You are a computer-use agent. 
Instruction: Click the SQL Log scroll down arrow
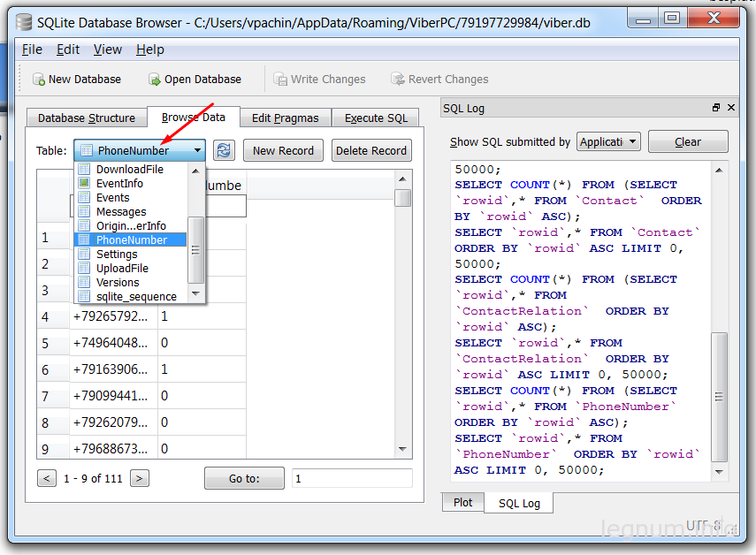click(x=719, y=472)
